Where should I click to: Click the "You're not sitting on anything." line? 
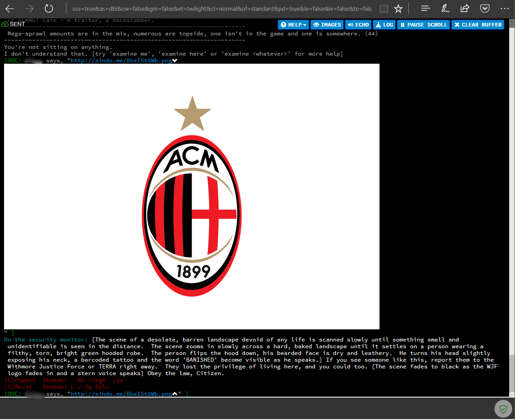click(58, 47)
